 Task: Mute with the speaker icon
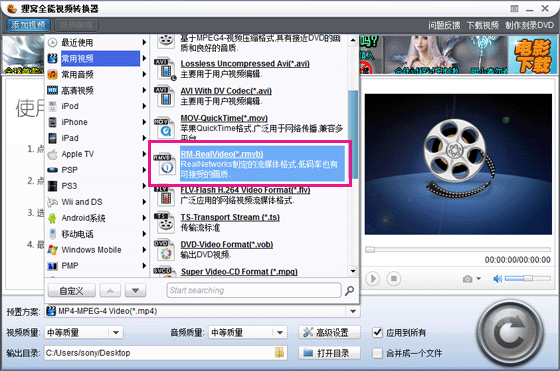(x=498, y=279)
